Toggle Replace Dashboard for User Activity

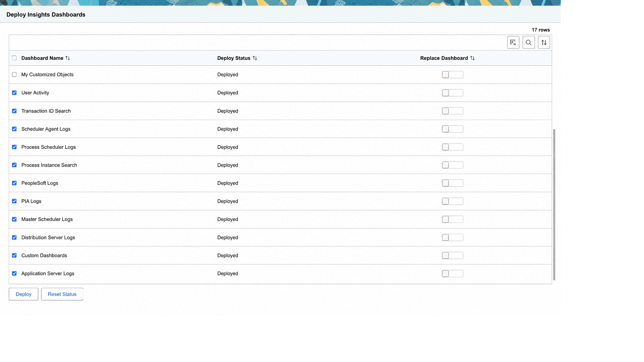(452, 93)
